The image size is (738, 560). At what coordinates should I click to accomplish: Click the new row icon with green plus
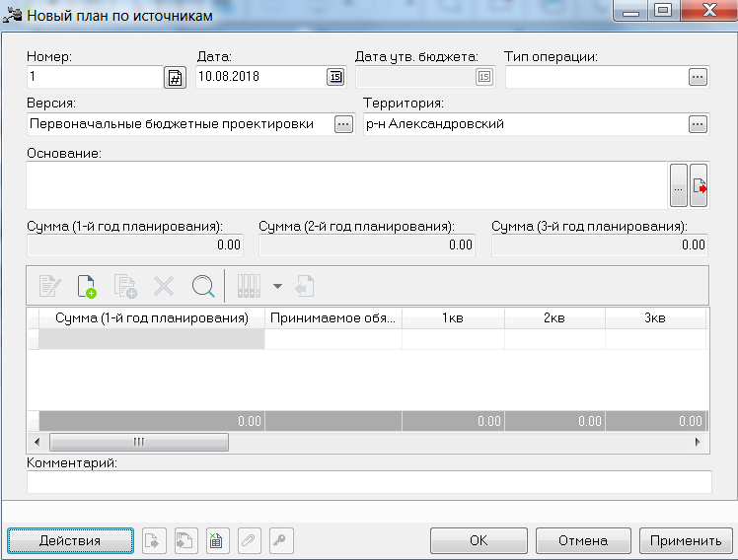click(87, 286)
